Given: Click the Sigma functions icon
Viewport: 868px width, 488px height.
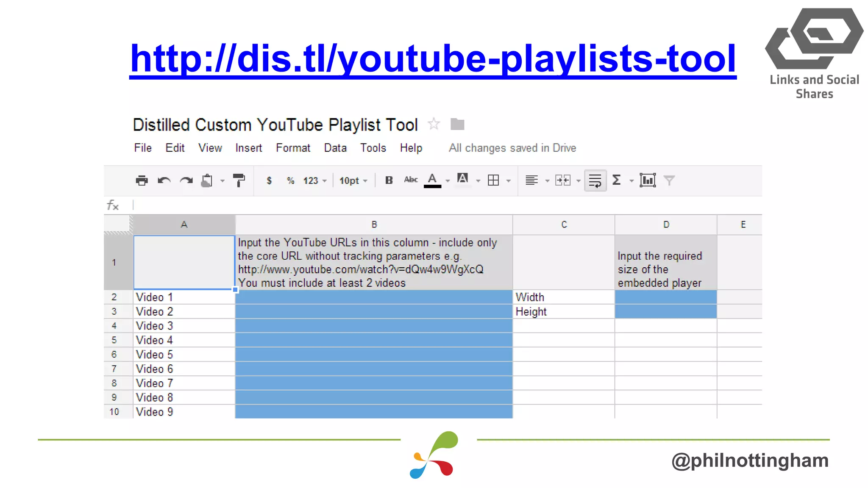Looking at the screenshot, I should coord(617,180).
